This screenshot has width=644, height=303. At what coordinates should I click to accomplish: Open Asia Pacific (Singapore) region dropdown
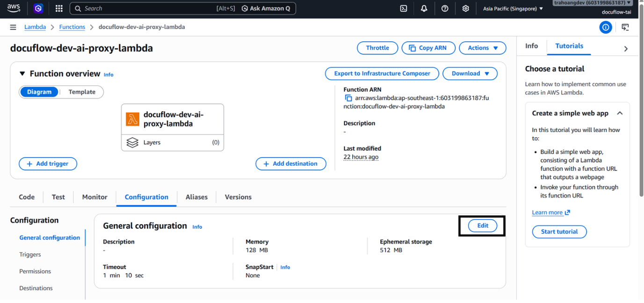click(513, 8)
